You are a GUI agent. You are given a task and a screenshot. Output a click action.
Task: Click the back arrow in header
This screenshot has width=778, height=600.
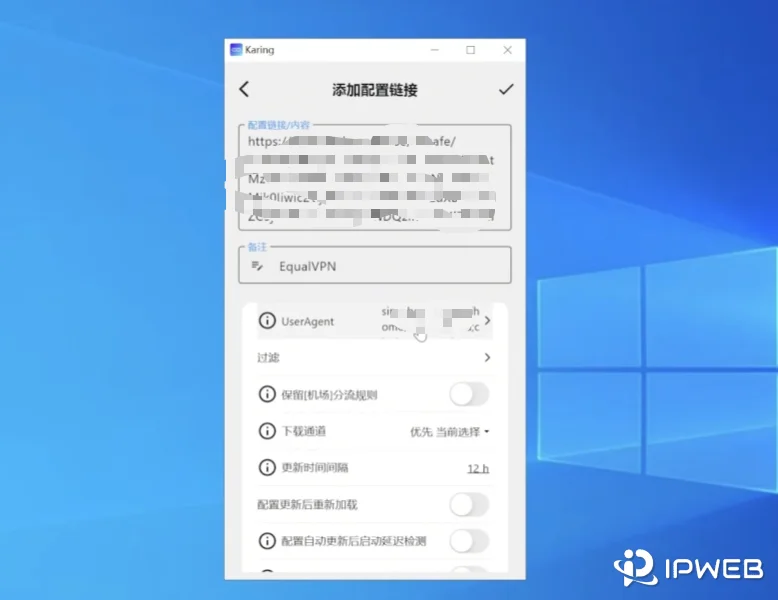pos(244,89)
